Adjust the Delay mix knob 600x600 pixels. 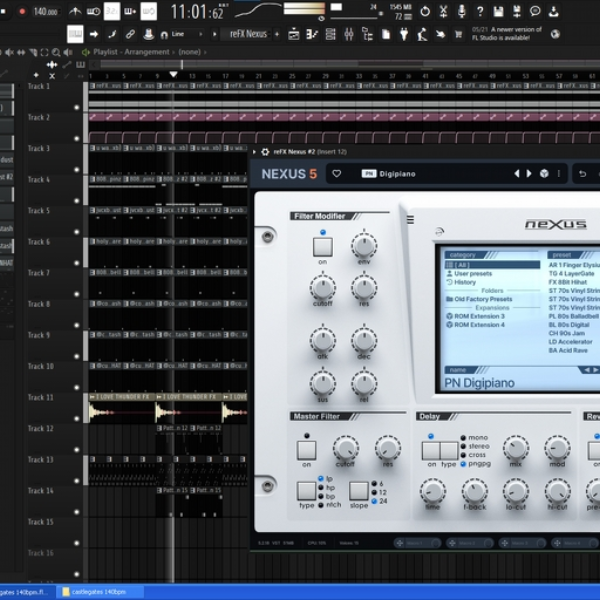(515, 448)
